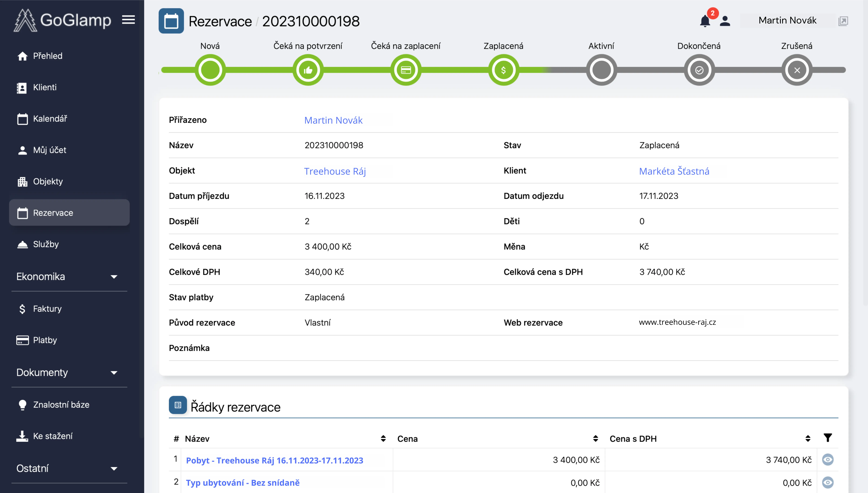The width and height of the screenshot is (868, 493).
Task: Open Znalostní báze in sidebar
Action: 69,405
